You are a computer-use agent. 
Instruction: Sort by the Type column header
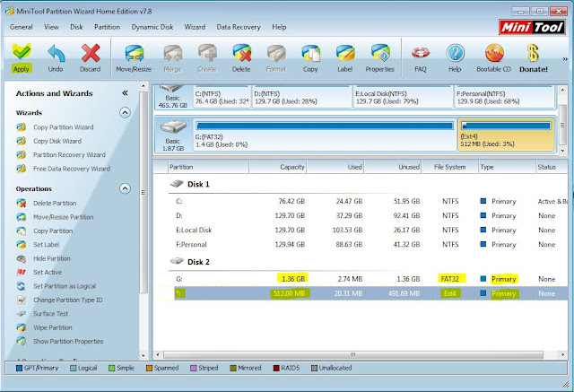pyautogui.click(x=507, y=167)
